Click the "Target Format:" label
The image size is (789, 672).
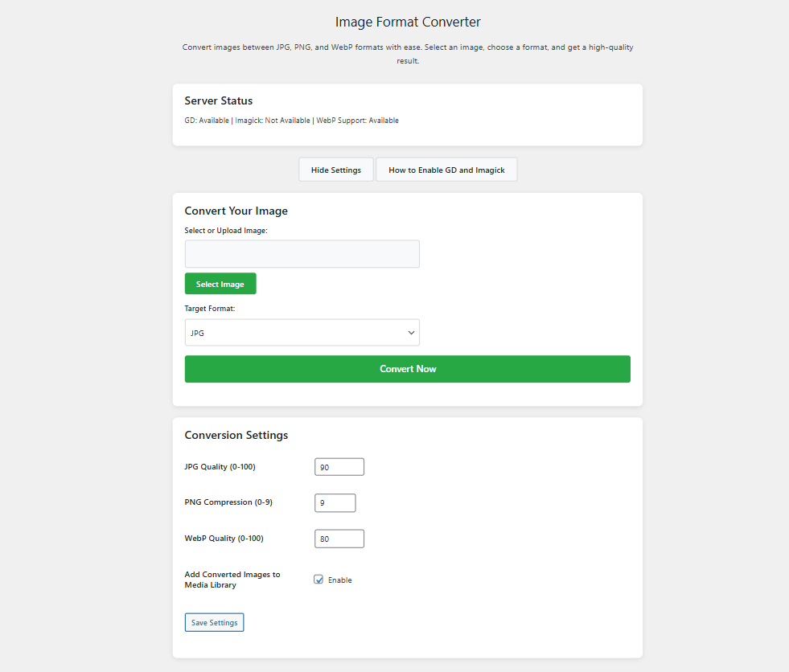click(210, 309)
